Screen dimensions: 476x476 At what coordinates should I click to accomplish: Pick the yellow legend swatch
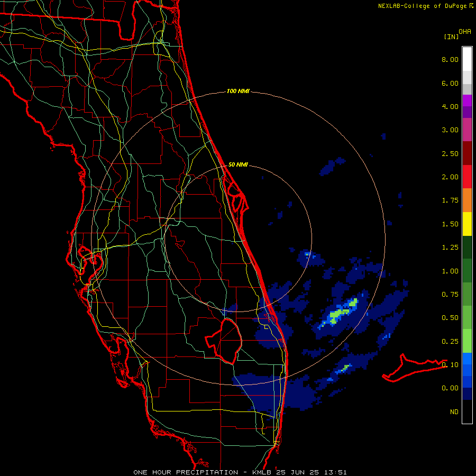pyautogui.click(x=467, y=224)
